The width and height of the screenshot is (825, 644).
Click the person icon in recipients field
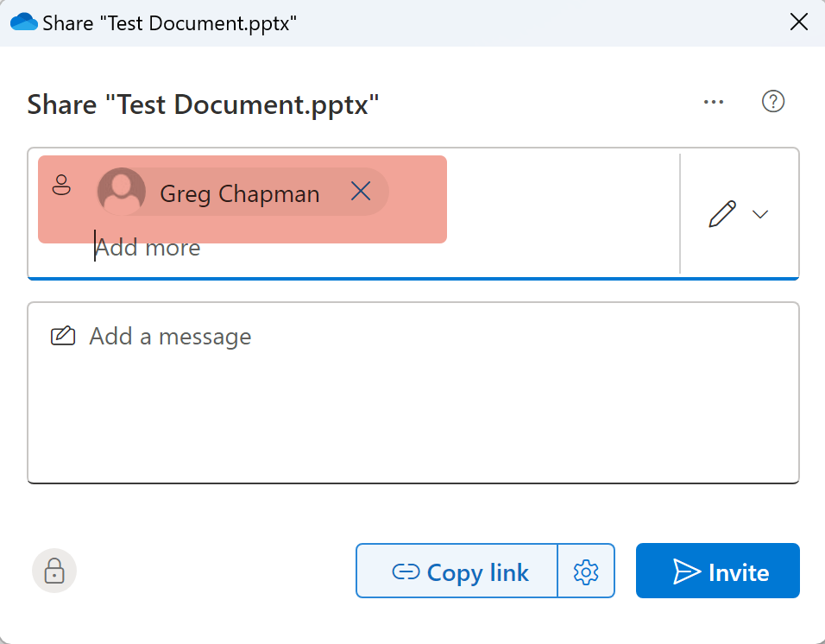click(61, 185)
